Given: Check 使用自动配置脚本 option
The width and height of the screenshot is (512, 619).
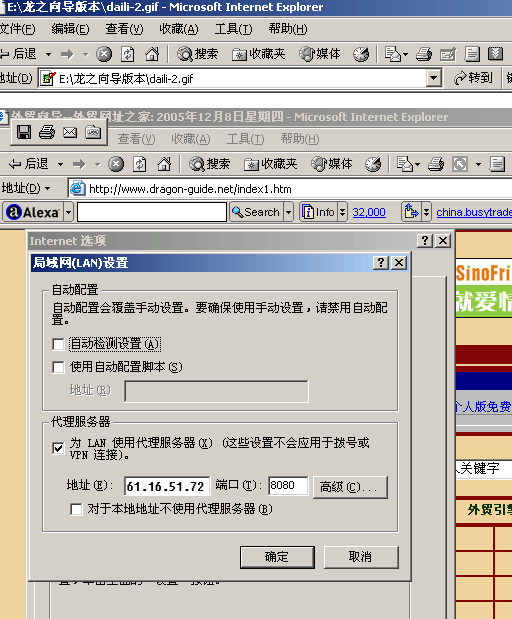Looking at the screenshot, I should (58, 367).
